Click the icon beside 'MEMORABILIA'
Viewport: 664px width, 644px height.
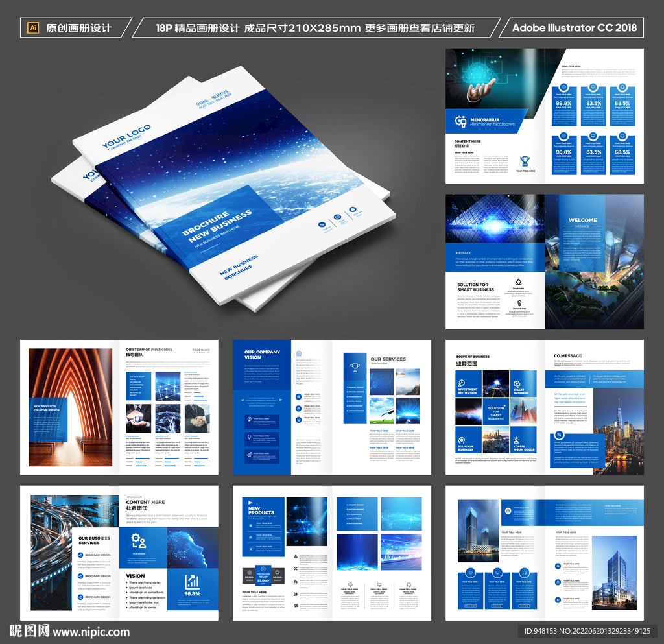[x=460, y=121]
